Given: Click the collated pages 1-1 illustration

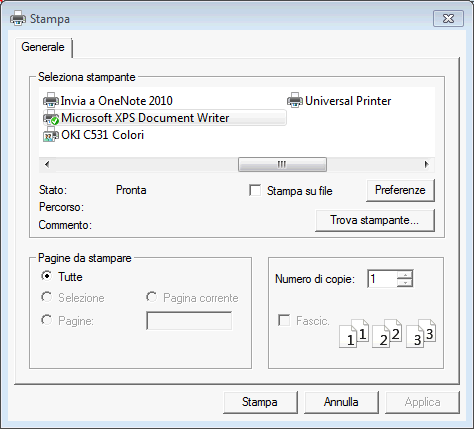Looking at the screenshot, I should 354,333.
